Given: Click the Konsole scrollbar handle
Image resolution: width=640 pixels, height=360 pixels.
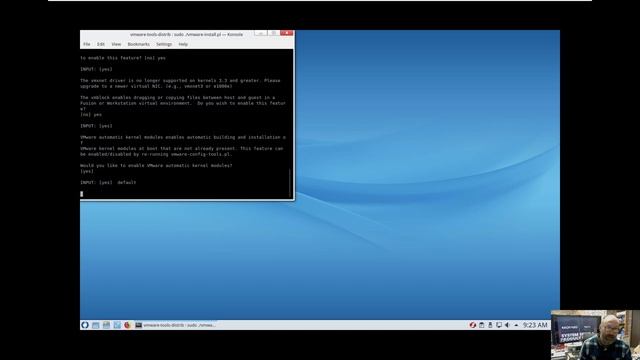Looking at the screenshot, I should pyautogui.click(x=290, y=182).
